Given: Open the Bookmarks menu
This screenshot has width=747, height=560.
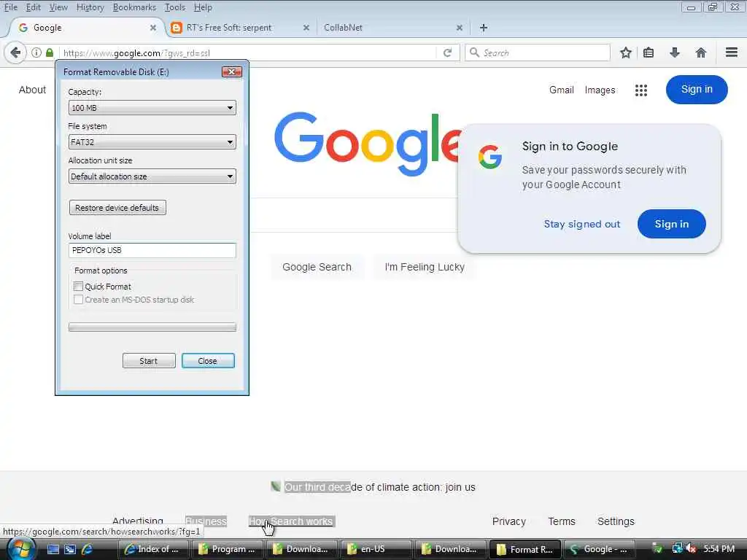Looking at the screenshot, I should point(134,7).
